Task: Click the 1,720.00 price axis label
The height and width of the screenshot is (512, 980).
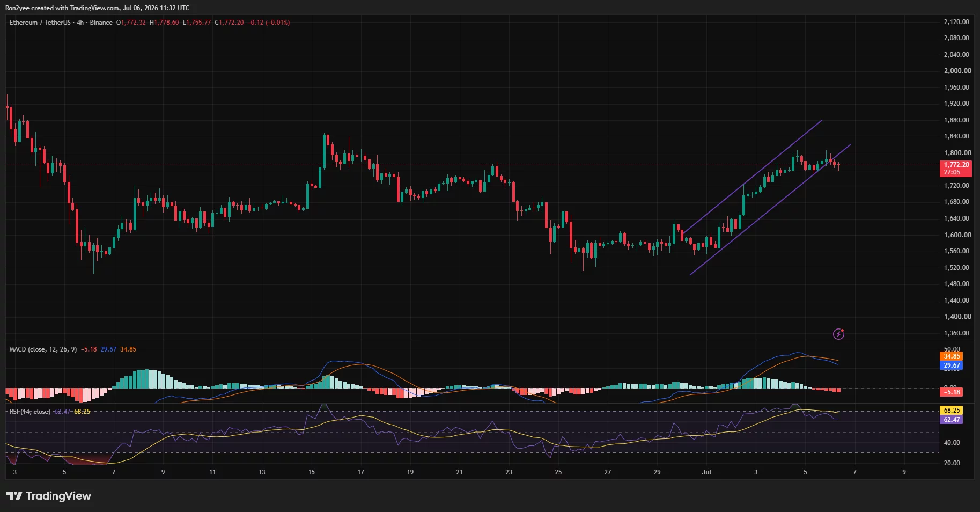Action: (956, 186)
